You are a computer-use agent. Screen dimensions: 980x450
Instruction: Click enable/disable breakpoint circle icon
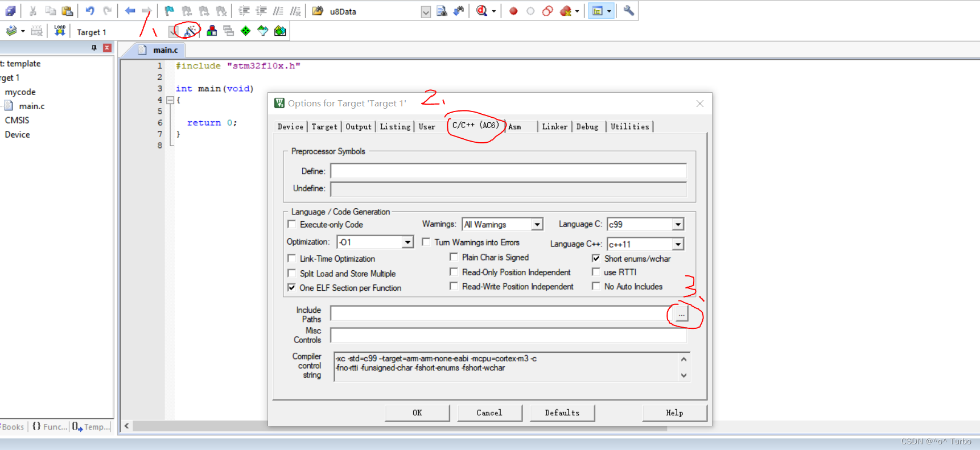(530, 11)
